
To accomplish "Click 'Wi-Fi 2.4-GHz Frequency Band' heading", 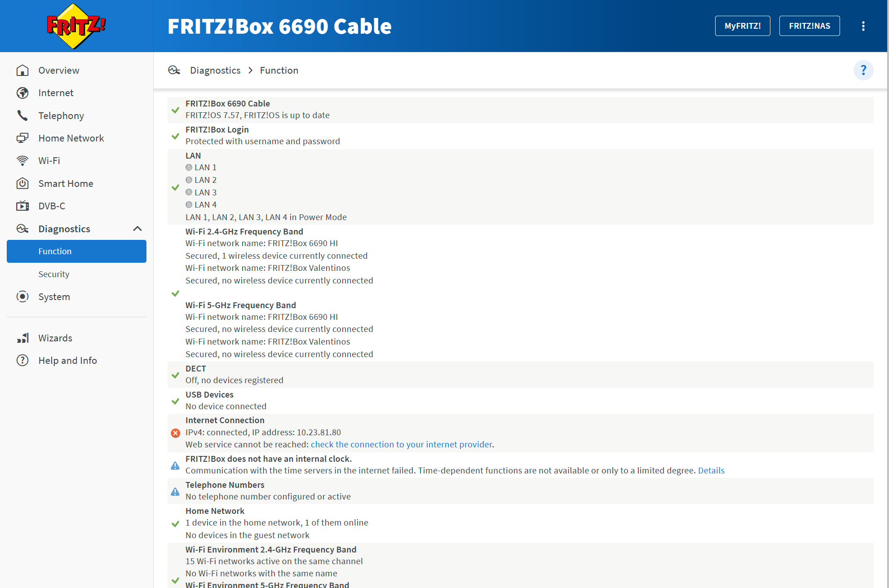I will pos(244,231).
